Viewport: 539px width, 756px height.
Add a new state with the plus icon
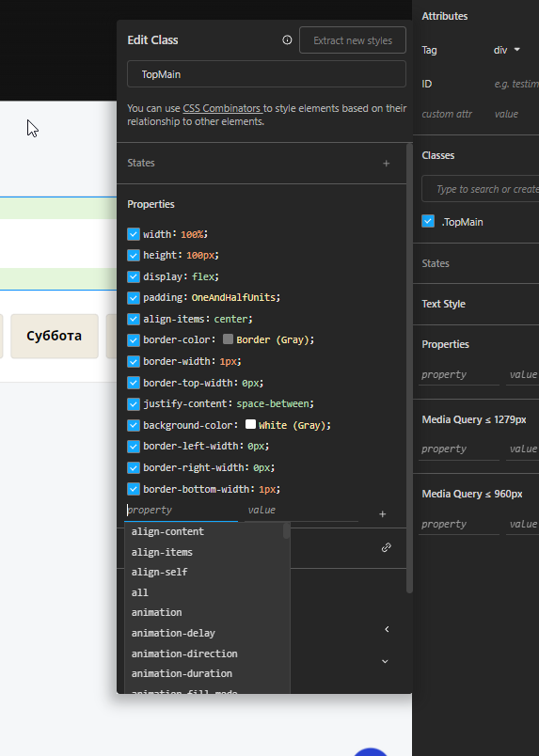[x=386, y=164]
